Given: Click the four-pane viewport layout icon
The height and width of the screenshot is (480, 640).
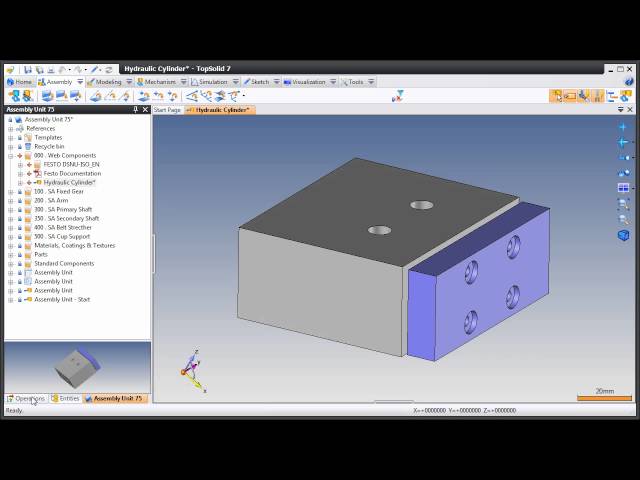Looking at the screenshot, I should (623, 188).
